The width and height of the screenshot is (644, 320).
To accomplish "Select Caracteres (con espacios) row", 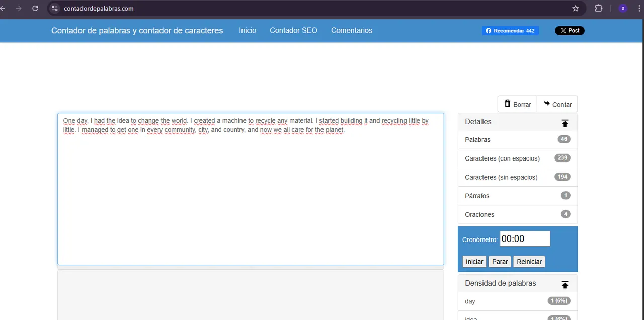I will (x=518, y=158).
